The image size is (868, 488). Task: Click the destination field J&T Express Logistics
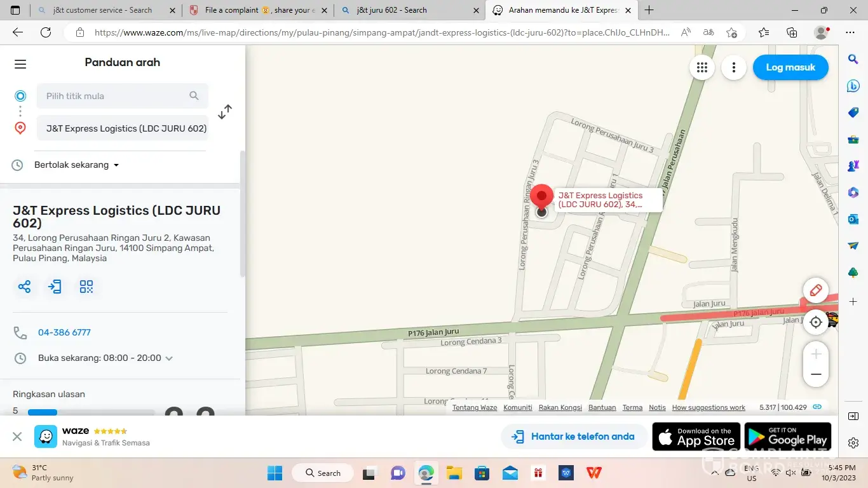pyautogui.click(x=123, y=128)
